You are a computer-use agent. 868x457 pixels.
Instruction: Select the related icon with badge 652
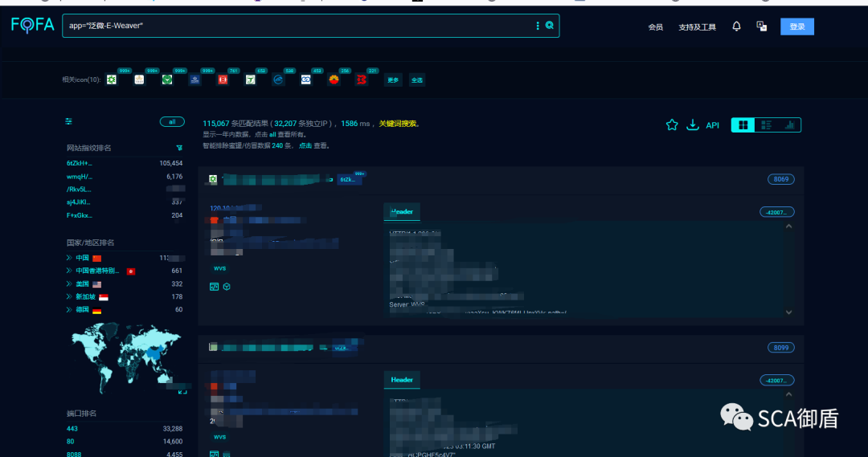point(250,80)
